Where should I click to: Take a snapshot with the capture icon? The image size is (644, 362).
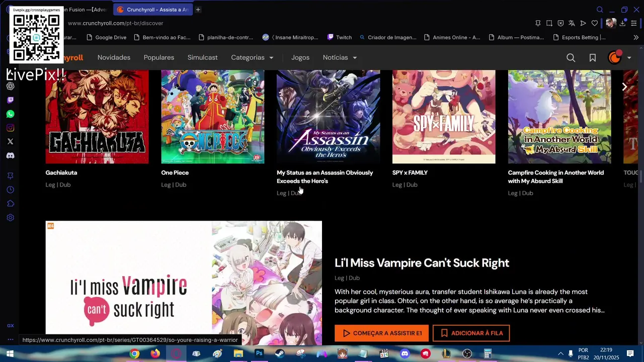[549, 23]
